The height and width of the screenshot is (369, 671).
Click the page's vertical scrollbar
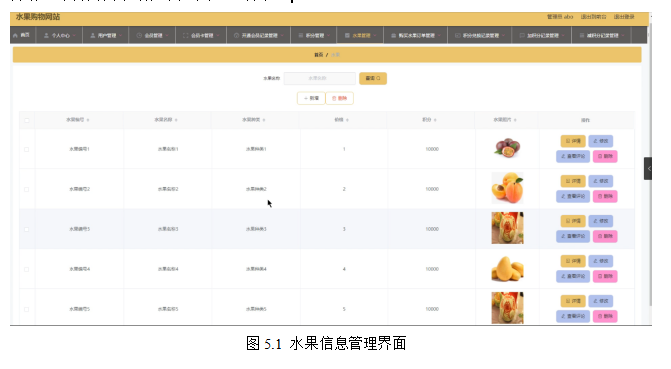[x=650, y=165]
